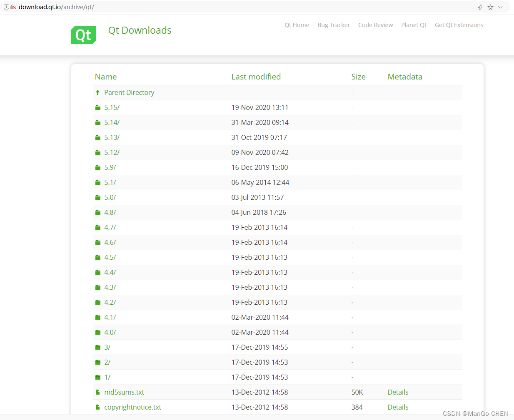514x420 pixels.
Task: Click the folder icon beside 5.12/
Action: [x=98, y=152]
